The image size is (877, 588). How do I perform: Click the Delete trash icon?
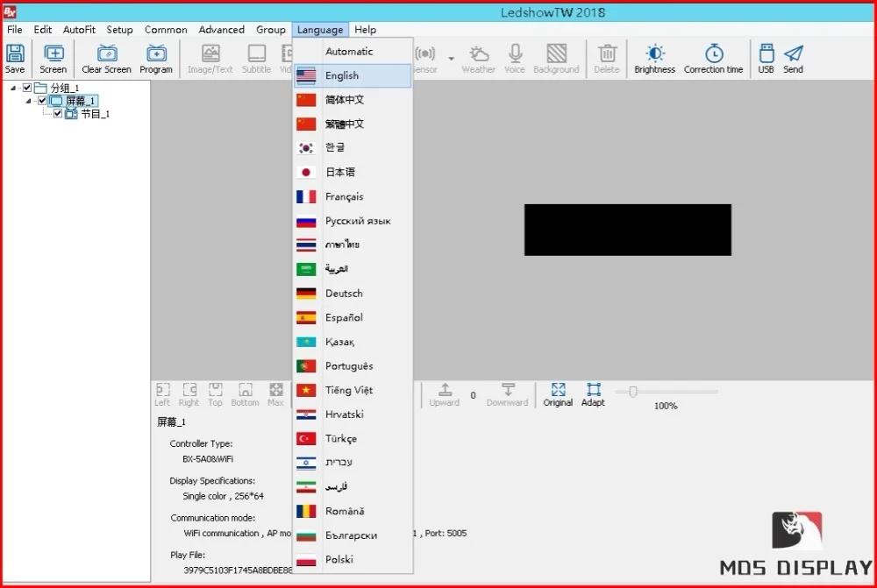[x=607, y=59]
